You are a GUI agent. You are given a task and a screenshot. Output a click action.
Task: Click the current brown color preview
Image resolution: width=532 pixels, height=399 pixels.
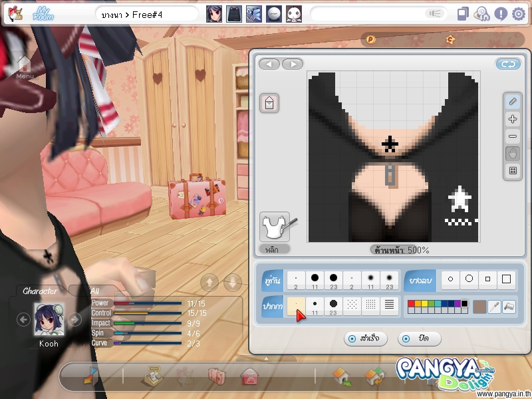point(479,307)
